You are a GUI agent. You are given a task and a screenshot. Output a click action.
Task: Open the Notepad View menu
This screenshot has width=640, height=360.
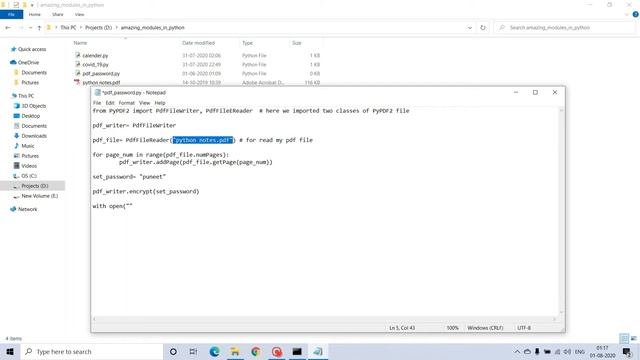click(144, 103)
